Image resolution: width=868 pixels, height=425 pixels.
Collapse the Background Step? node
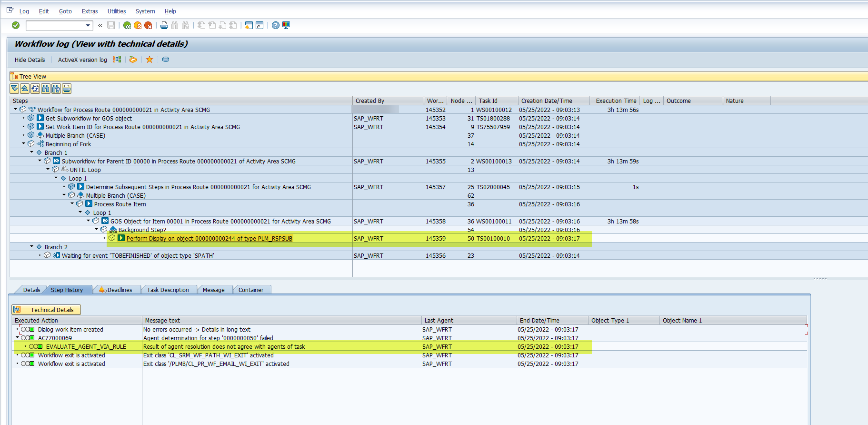click(x=97, y=230)
